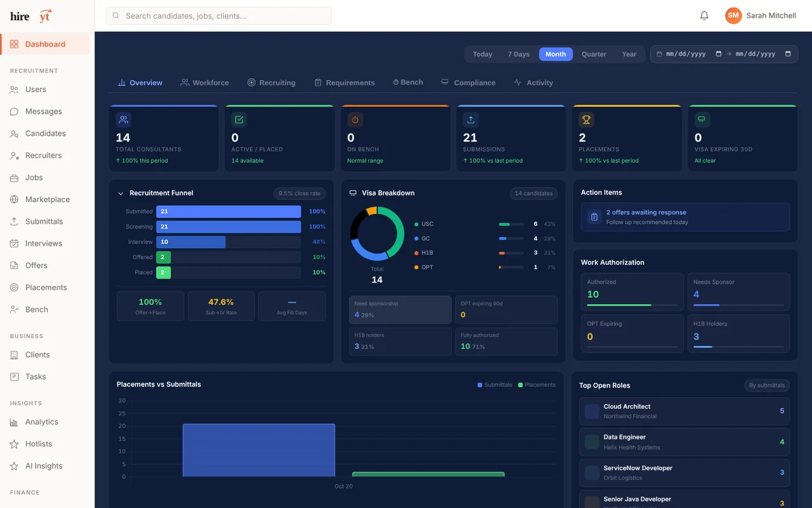Click the search candidates, jobs, clients field
This screenshot has height=508, width=812.
219,16
